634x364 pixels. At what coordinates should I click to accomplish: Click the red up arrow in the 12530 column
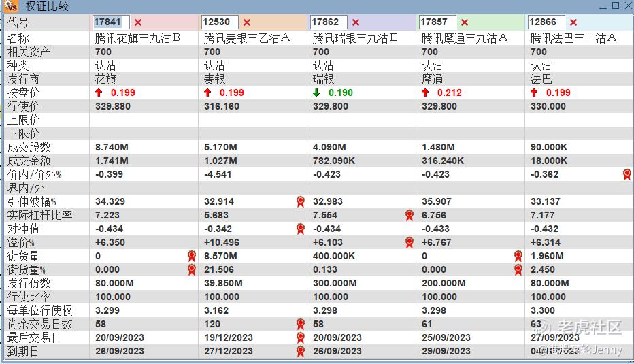(207, 93)
